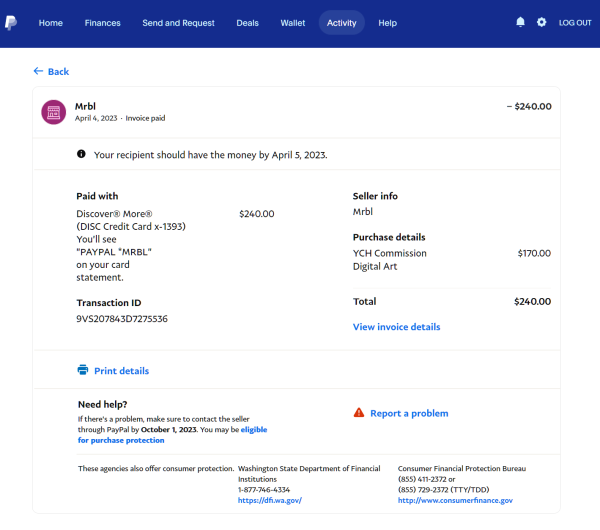Click '(DISC Credit Card x-1393)' text

pos(131,227)
